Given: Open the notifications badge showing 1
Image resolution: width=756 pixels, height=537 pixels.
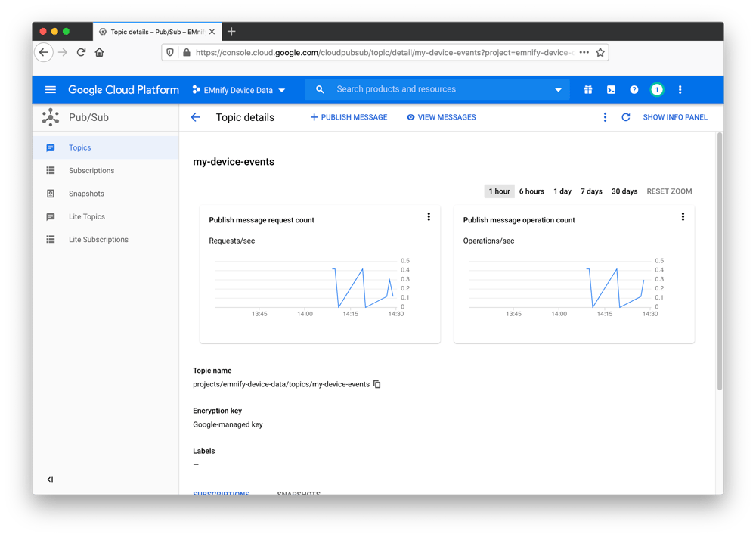Looking at the screenshot, I should [657, 90].
